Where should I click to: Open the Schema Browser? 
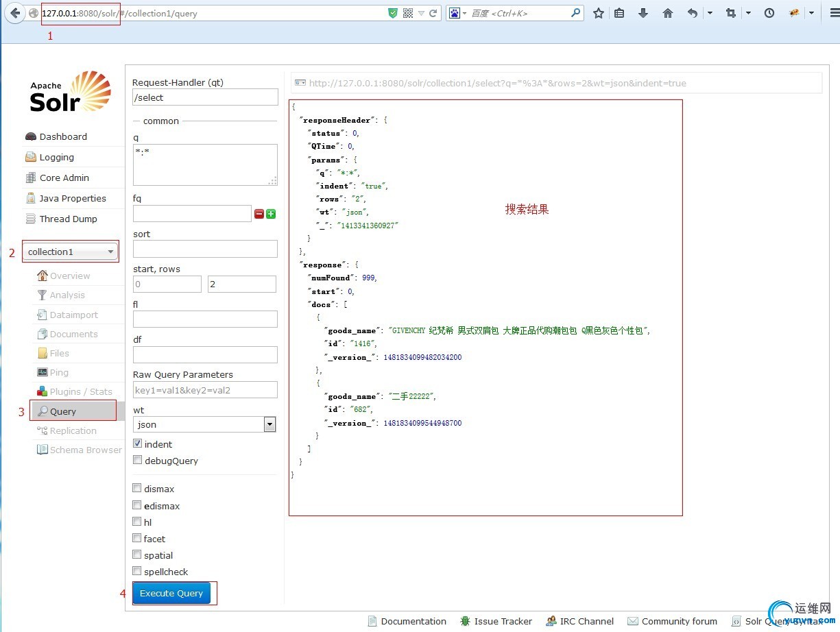click(86, 450)
